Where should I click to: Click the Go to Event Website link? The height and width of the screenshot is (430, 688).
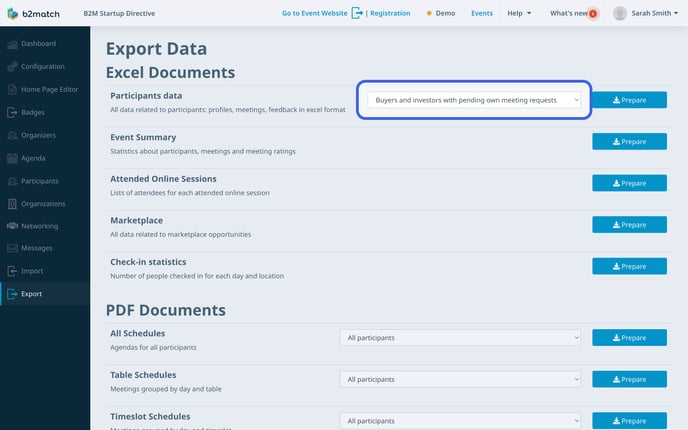tap(315, 14)
